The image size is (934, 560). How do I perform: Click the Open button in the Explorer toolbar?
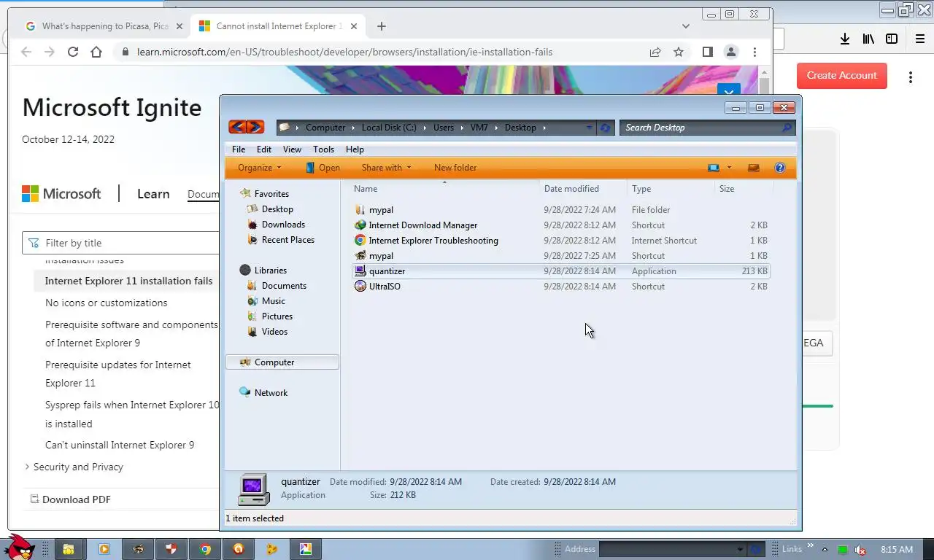click(323, 168)
